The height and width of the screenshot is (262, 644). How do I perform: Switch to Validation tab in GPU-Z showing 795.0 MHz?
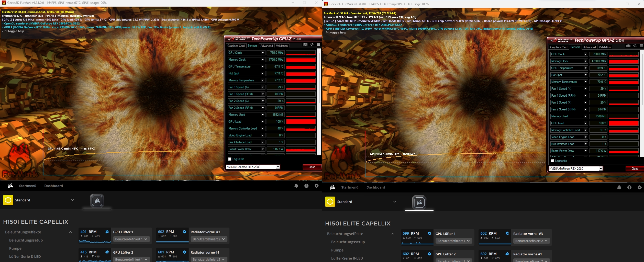click(x=282, y=46)
